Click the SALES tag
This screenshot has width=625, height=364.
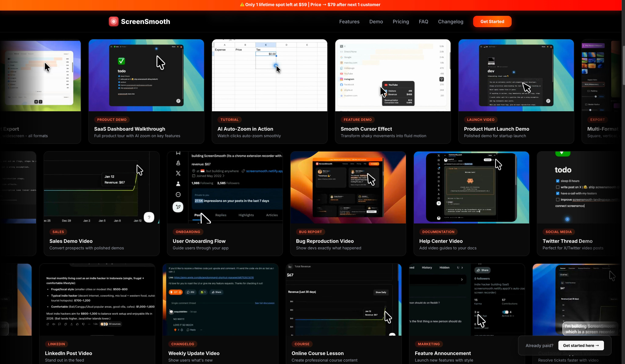(x=58, y=232)
